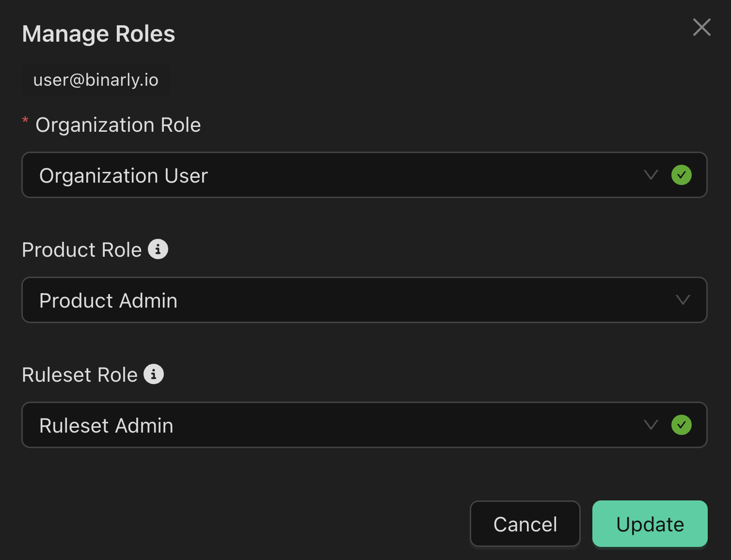Expand the Product Role chevron arrow
Image resolution: width=731 pixels, height=560 pixels.
[x=683, y=300]
